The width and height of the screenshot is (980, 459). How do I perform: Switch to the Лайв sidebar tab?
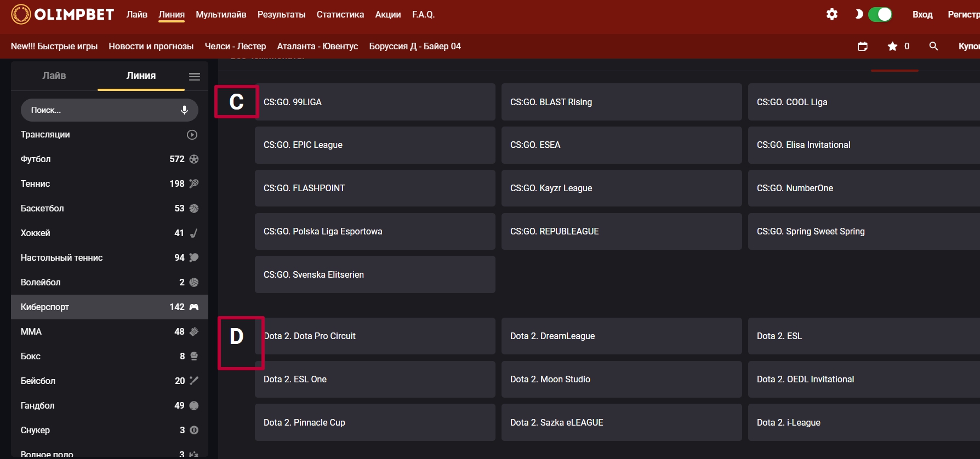tap(54, 76)
